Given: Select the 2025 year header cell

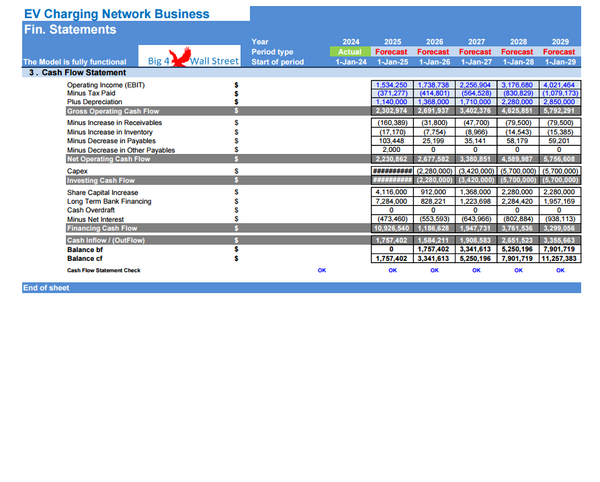Looking at the screenshot, I should click(392, 41).
